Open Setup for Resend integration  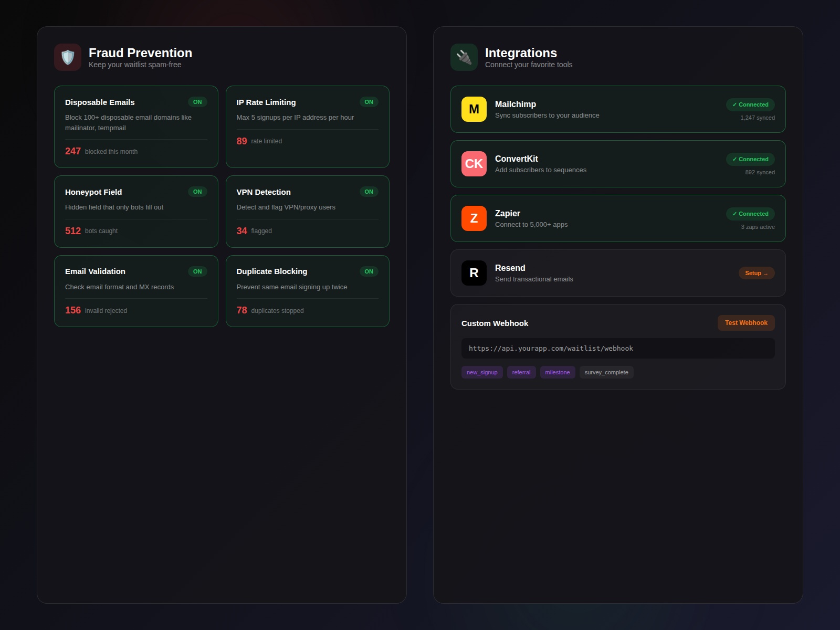(756, 273)
